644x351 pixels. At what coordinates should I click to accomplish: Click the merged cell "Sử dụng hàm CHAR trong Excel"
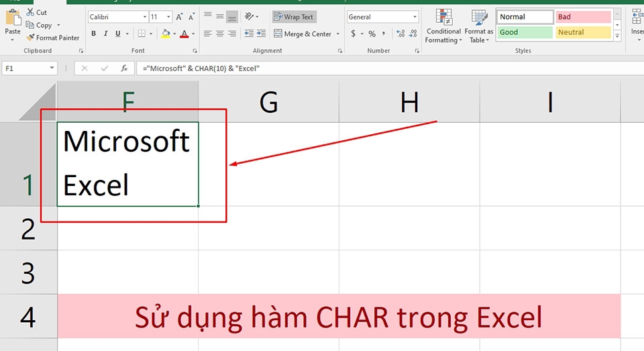coord(339,317)
